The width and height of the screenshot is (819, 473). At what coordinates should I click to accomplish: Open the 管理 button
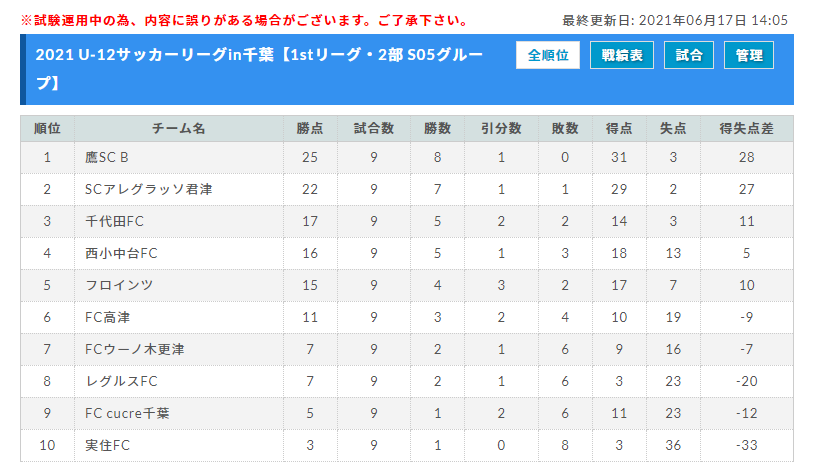point(748,55)
